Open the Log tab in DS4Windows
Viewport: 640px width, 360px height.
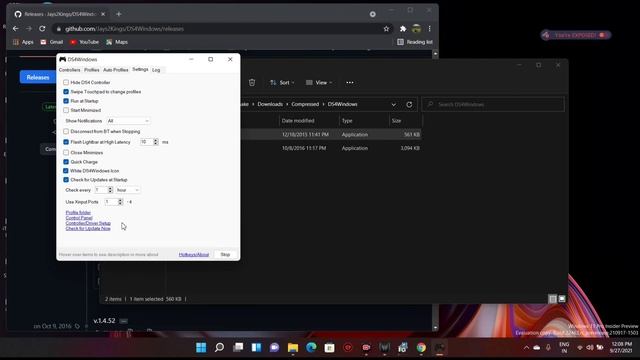coord(156,70)
